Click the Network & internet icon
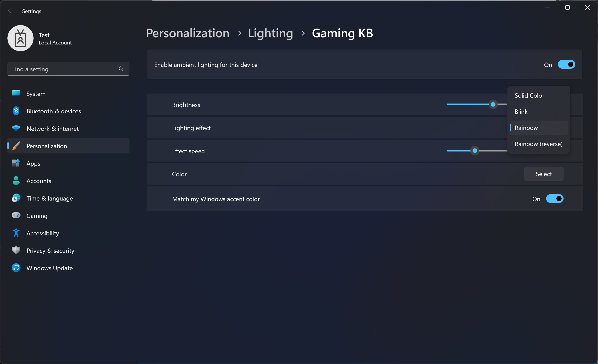Image resolution: width=598 pixels, height=364 pixels. tap(16, 129)
